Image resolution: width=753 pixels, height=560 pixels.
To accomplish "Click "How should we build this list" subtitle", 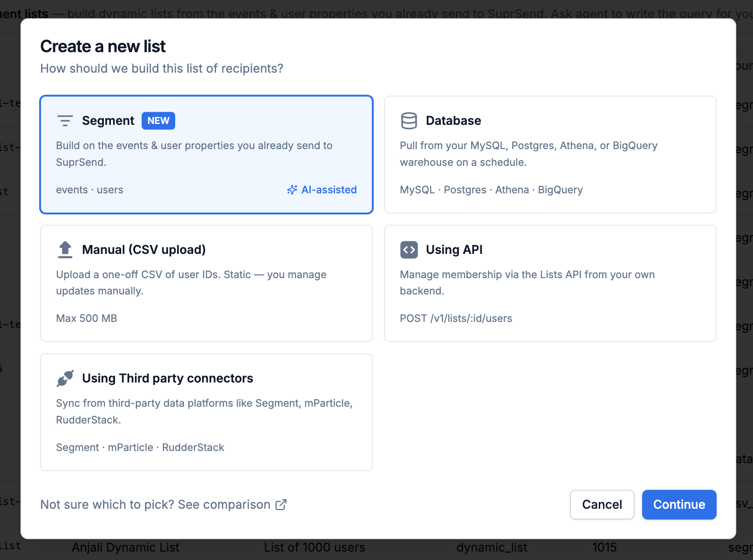I will click(x=162, y=68).
